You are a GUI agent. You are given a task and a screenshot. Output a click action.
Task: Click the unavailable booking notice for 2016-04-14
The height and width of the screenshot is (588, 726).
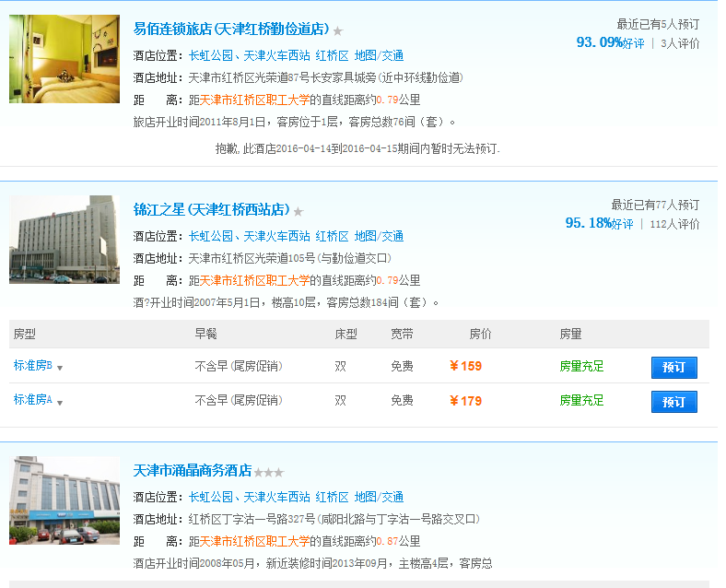click(357, 148)
